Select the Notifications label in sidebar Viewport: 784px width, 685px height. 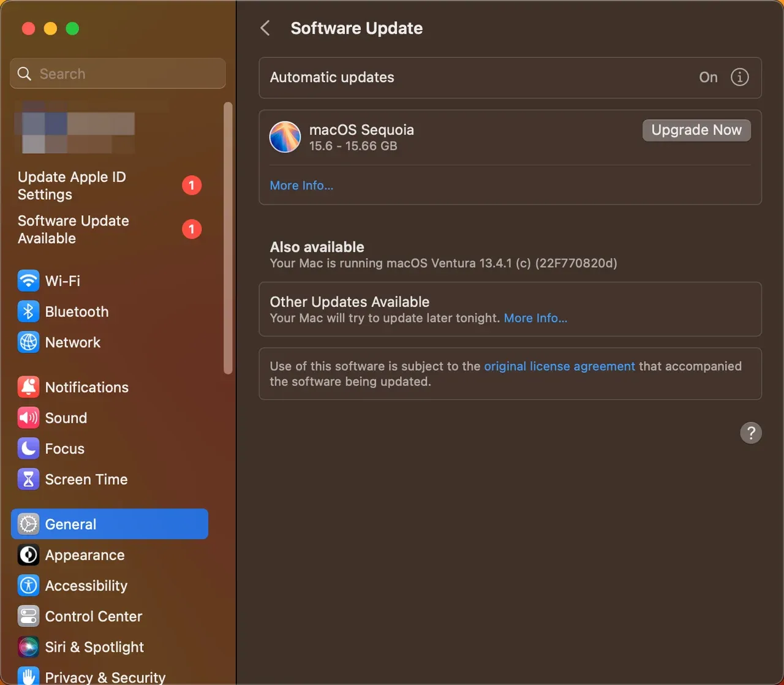click(87, 387)
